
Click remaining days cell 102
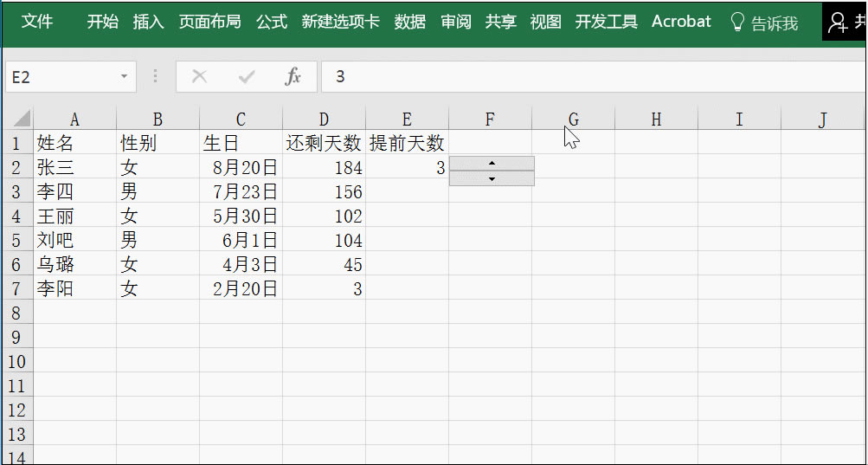point(324,216)
